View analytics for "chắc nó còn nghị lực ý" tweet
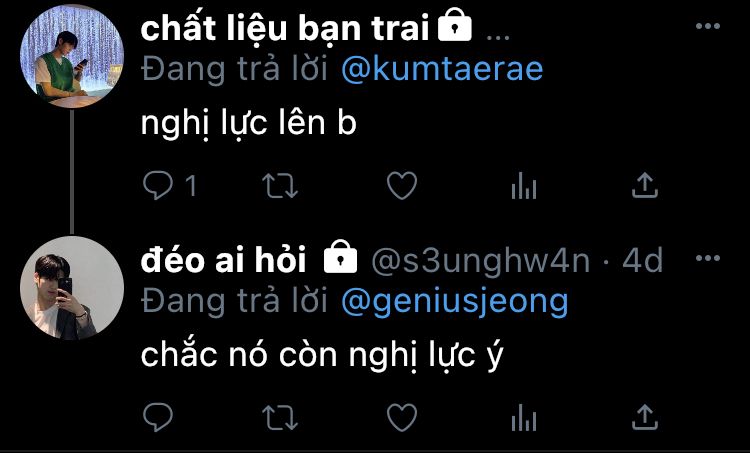The width and height of the screenshot is (750, 453). tap(524, 418)
